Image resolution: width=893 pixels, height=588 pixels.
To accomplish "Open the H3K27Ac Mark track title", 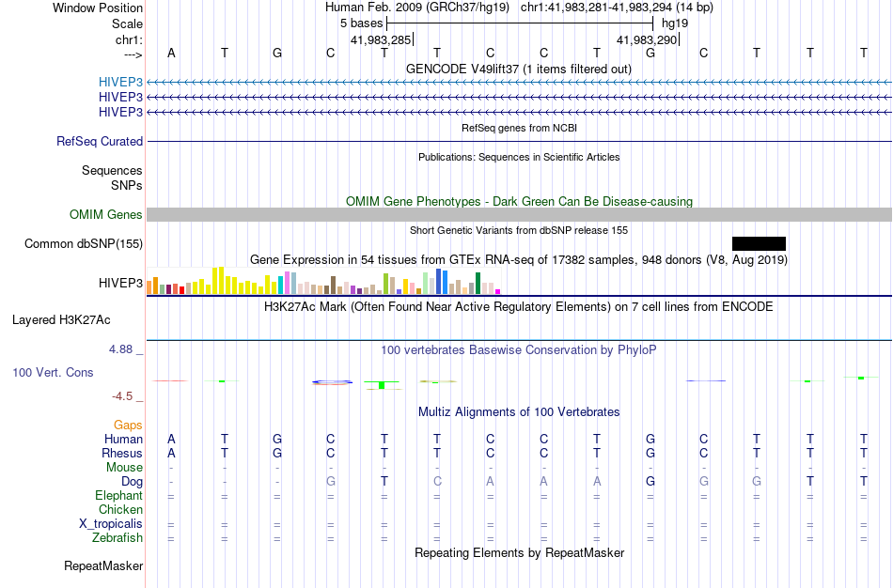I will (x=519, y=307).
